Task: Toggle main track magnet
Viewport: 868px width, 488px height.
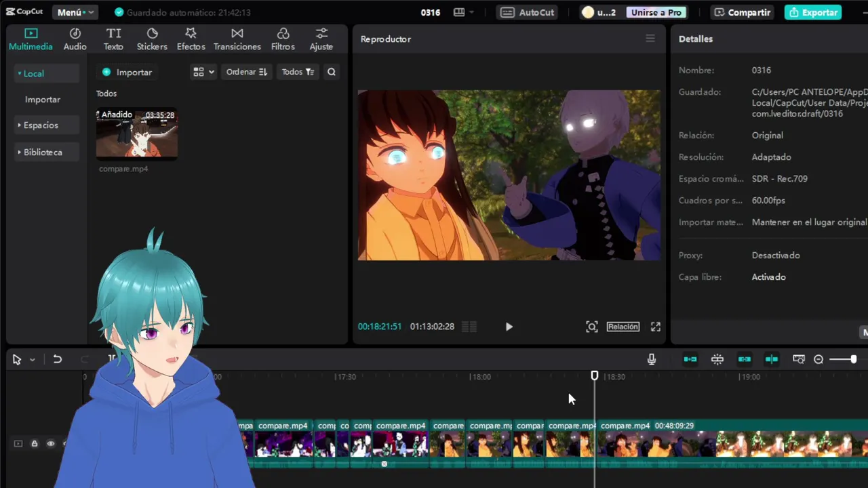Action: point(690,359)
